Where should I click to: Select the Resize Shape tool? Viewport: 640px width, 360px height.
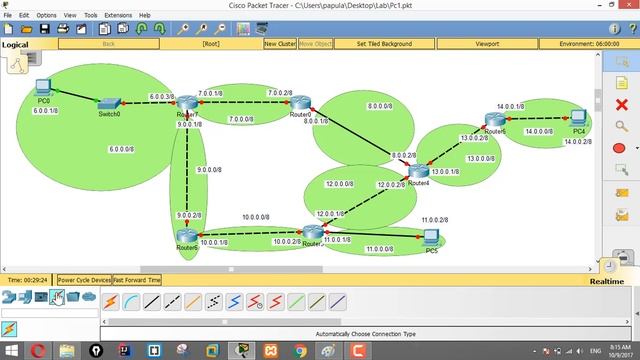pyautogui.click(x=622, y=170)
